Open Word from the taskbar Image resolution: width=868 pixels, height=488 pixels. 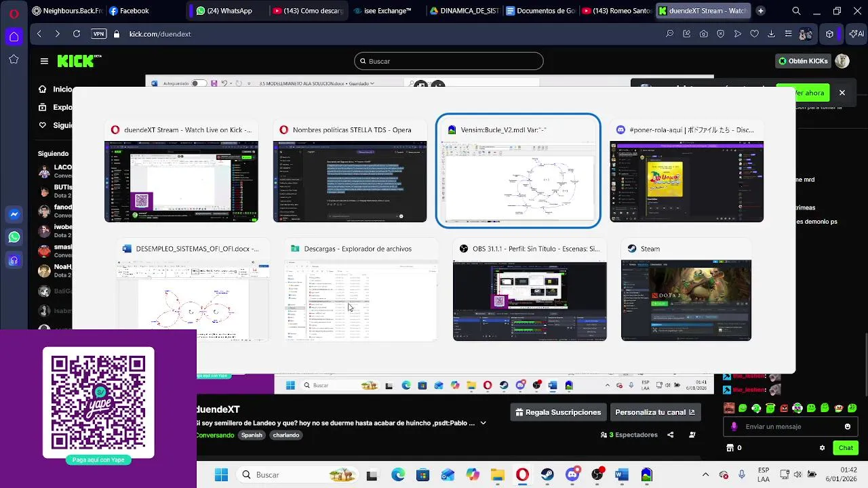coord(622,475)
